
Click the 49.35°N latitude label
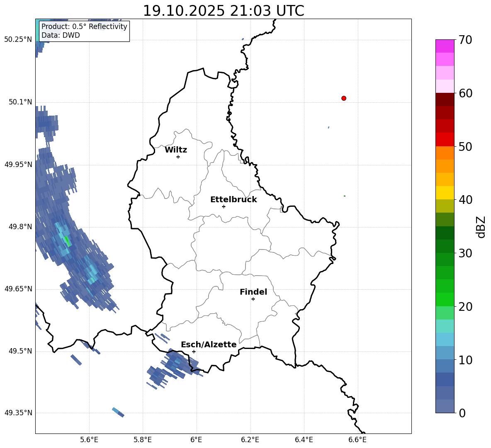[x=18, y=413]
